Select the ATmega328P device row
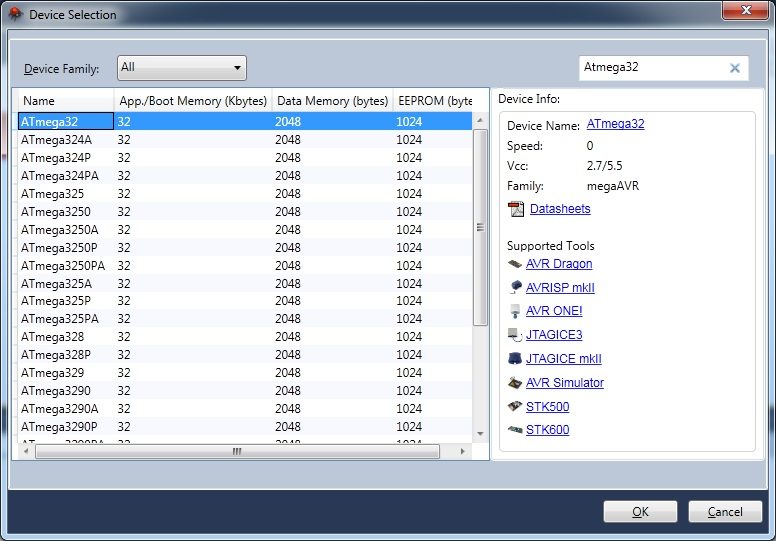Viewport: 776px width, 541px height. (57, 355)
